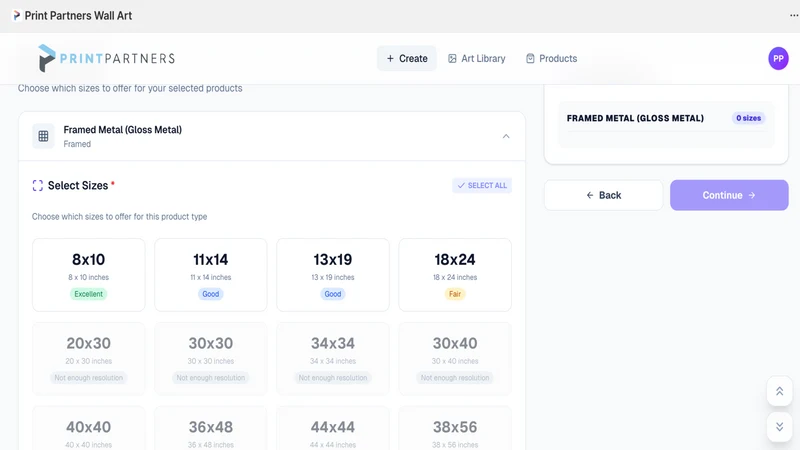This screenshot has height=450, width=800.
Task: Select the 18x24 size card
Action: (x=455, y=275)
